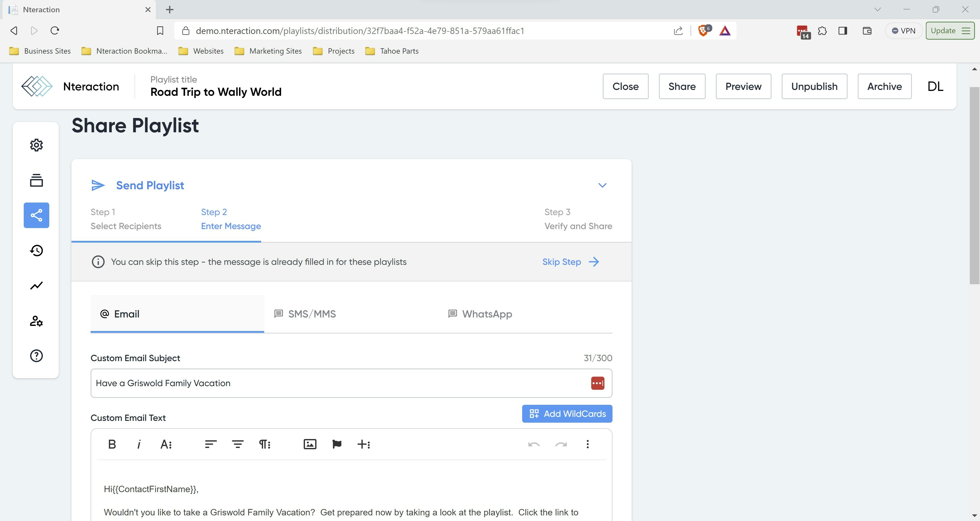Click the browser address bar URL
The width and height of the screenshot is (980, 521).
[x=360, y=31]
